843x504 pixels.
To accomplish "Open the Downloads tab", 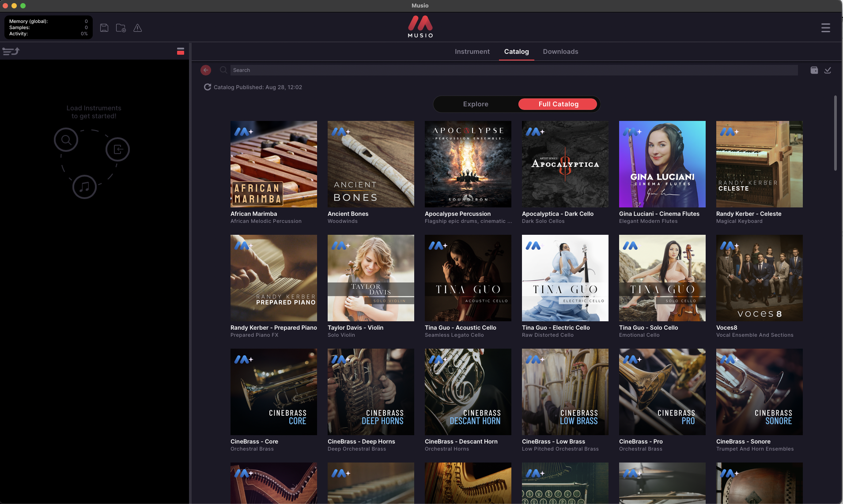I will (560, 52).
